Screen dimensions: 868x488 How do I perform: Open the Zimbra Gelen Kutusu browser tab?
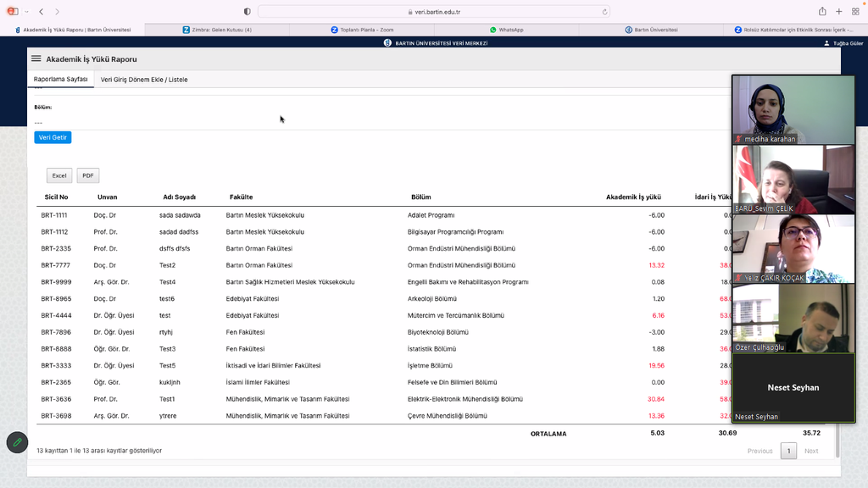point(217,30)
